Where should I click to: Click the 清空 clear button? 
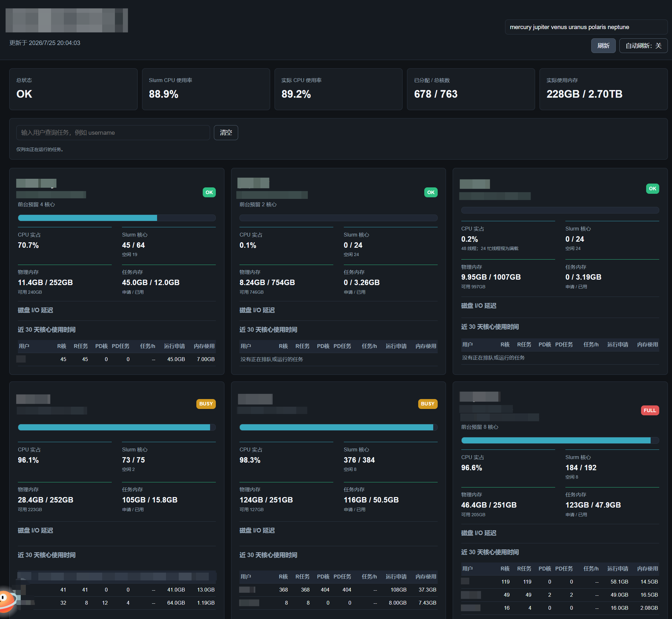point(226,133)
